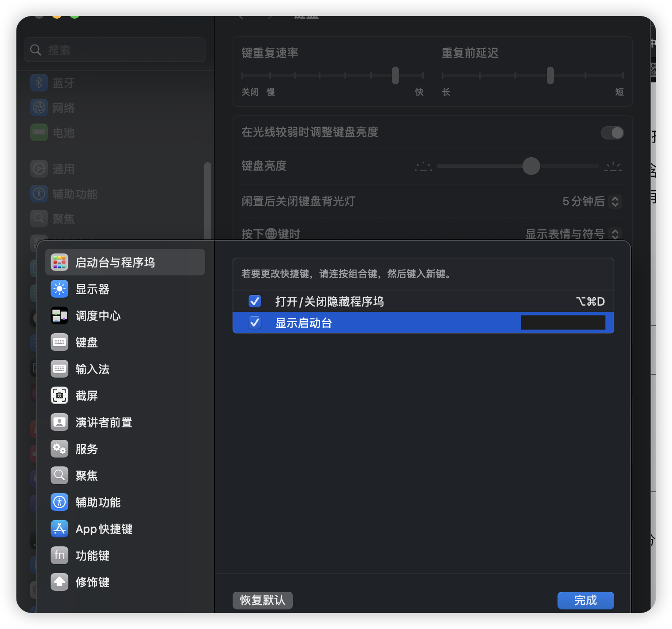Select 键盘 category in shortcuts sidebar
The height and width of the screenshot is (629, 672).
click(87, 342)
